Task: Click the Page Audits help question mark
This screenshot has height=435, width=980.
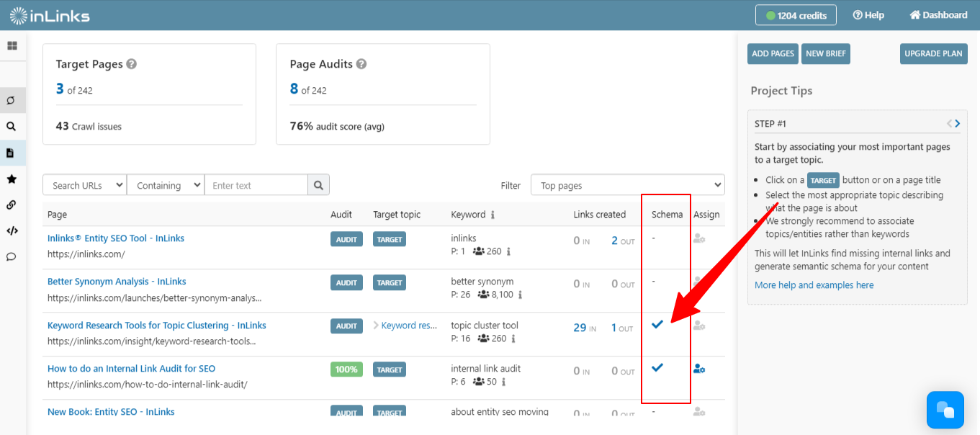Action: point(361,64)
